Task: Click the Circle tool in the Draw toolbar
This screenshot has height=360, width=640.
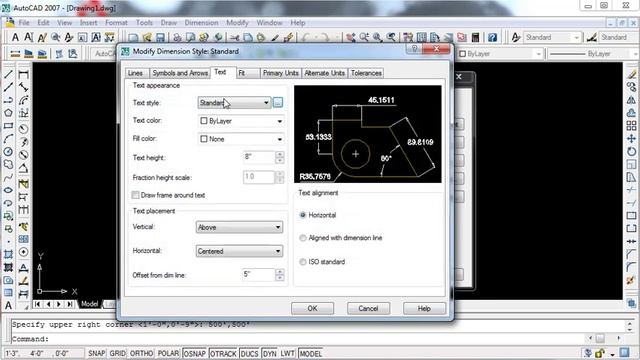Action: pyautogui.click(x=8, y=152)
